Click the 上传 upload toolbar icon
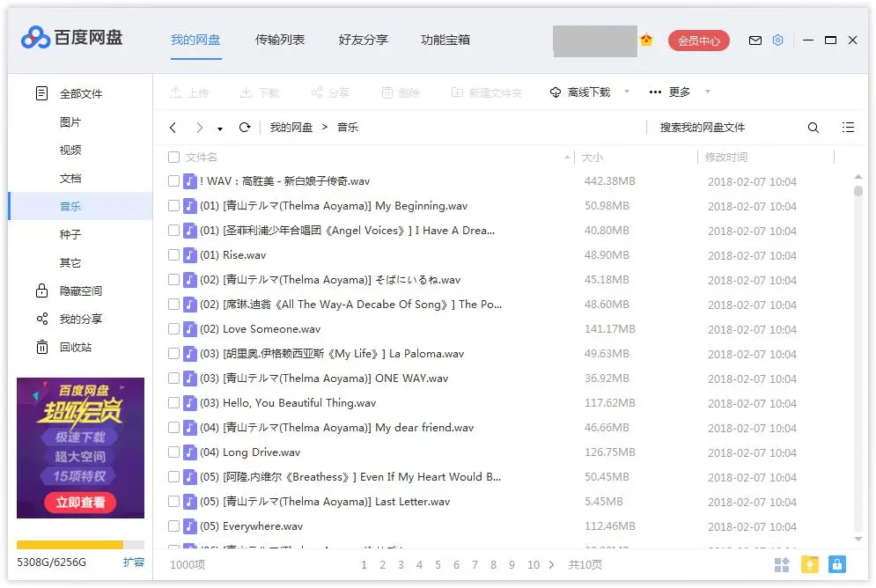876x588 pixels. click(x=175, y=92)
